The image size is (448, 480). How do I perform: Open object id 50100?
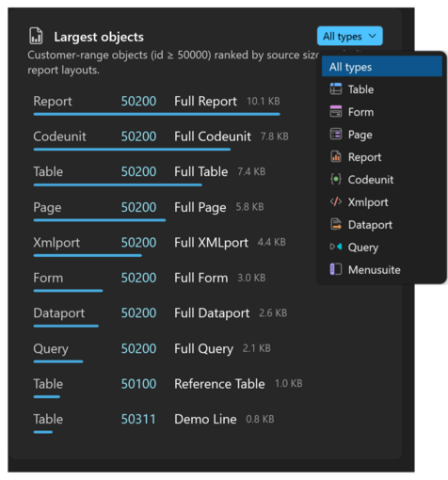[138, 384]
